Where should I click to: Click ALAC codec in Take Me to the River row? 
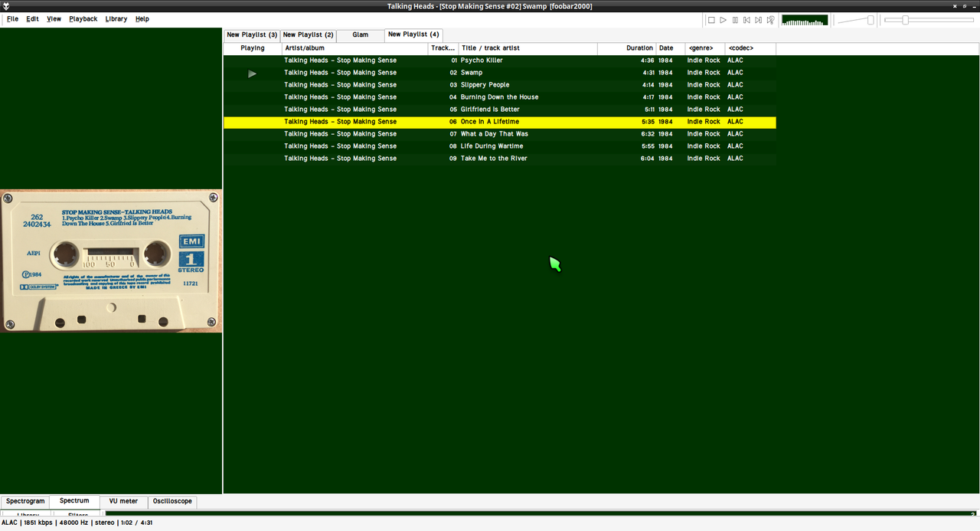(x=735, y=159)
